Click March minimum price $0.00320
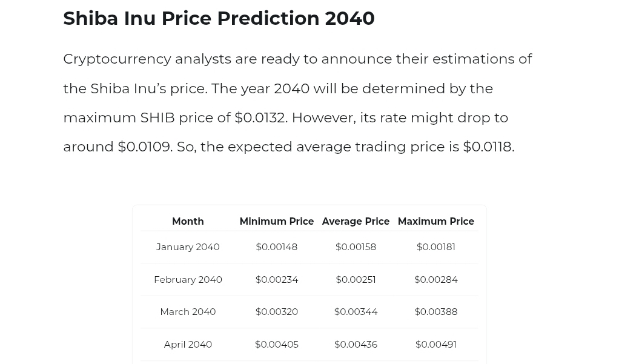The width and height of the screenshot is (619, 364). click(x=276, y=312)
